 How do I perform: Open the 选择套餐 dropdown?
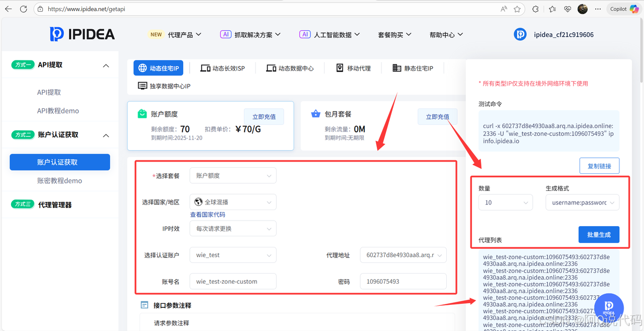point(233,175)
